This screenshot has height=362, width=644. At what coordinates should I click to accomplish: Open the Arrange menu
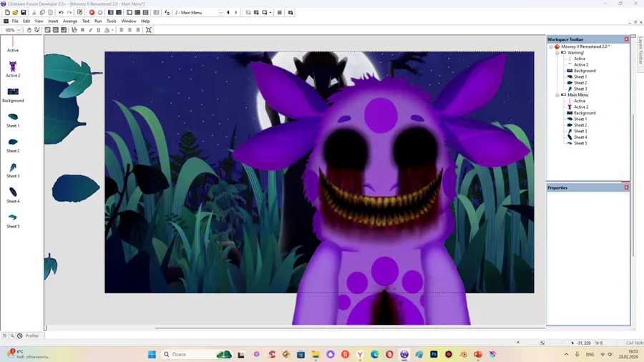click(x=70, y=21)
